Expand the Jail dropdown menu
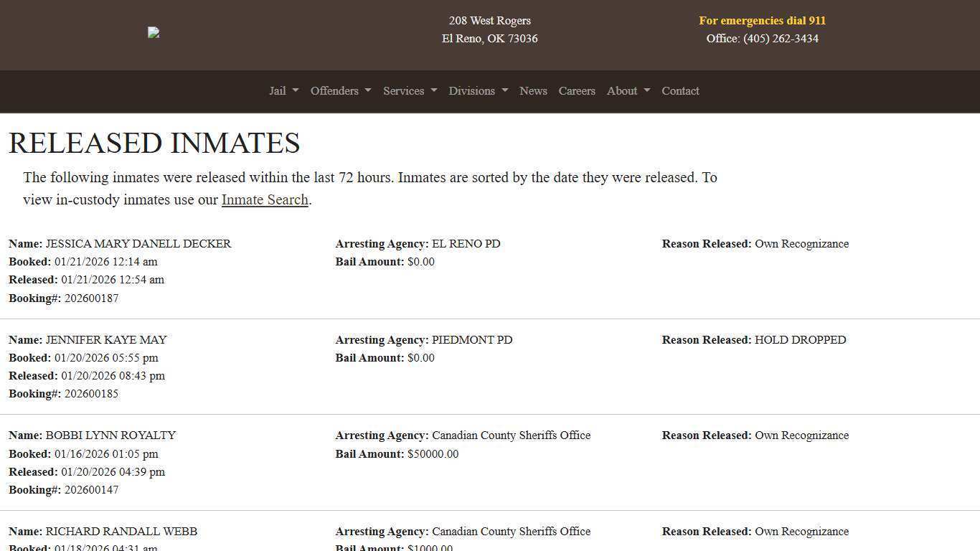 pos(283,91)
